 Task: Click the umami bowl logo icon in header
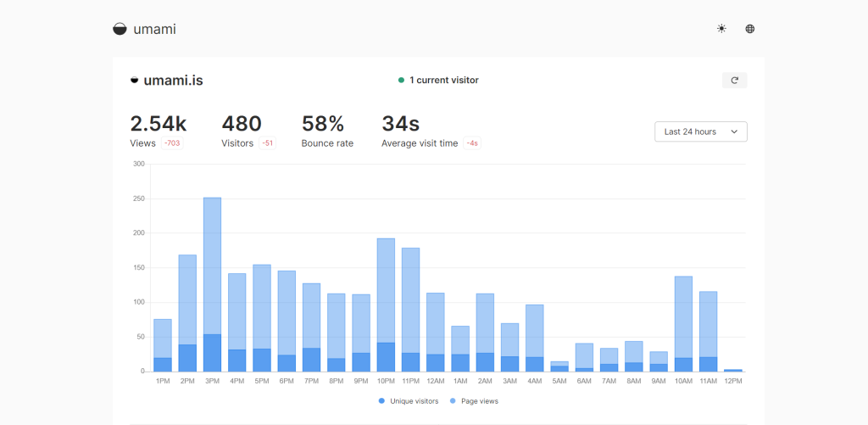click(120, 29)
